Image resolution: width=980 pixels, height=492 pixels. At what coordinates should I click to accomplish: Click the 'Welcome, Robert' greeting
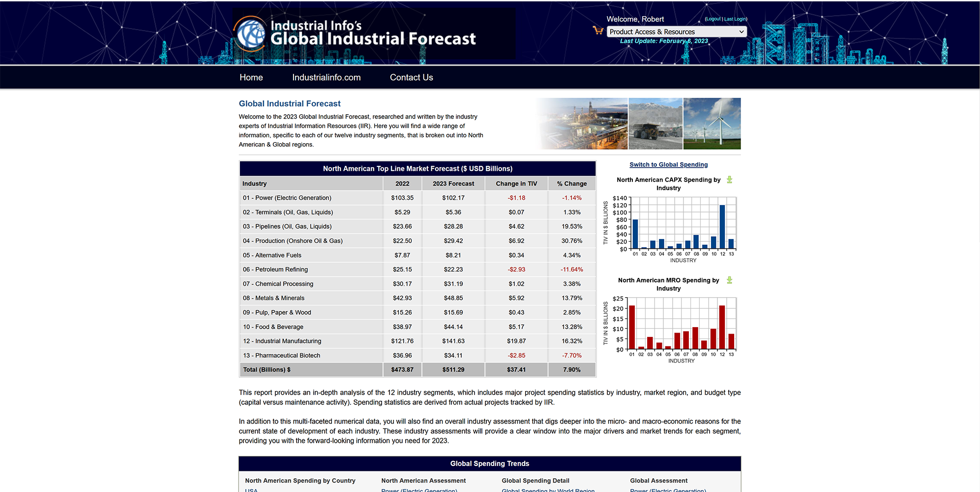point(635,19)
